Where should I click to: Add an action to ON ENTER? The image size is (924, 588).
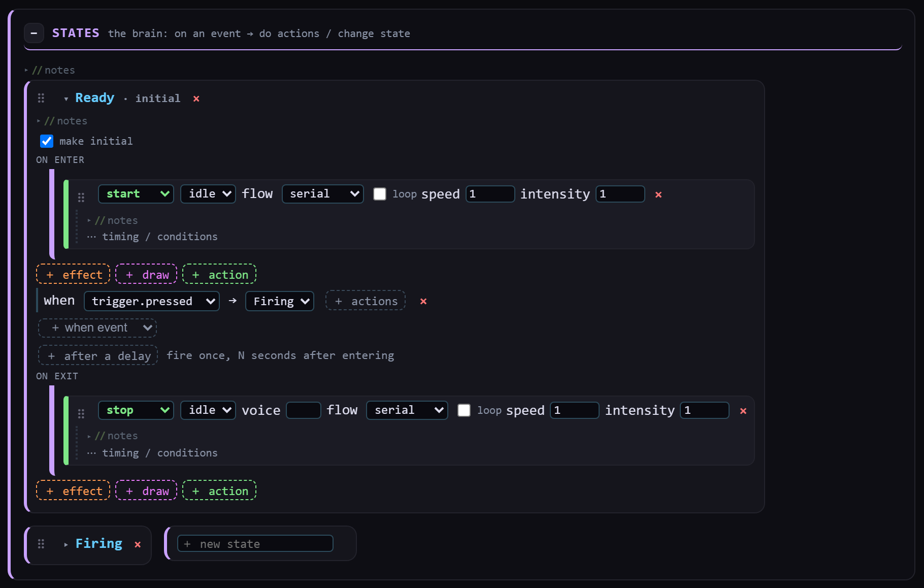219,275
